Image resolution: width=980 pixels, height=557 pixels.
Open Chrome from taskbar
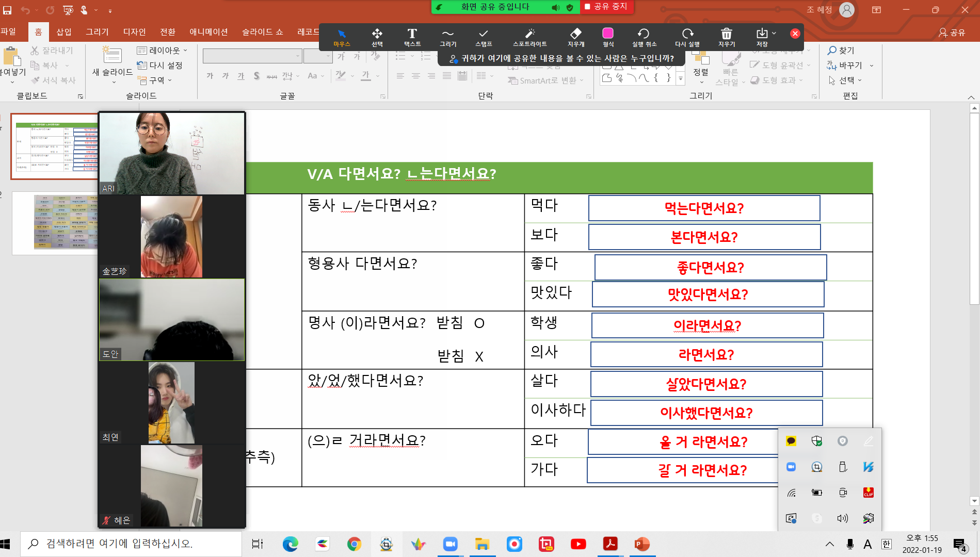[x=354, y=544]
